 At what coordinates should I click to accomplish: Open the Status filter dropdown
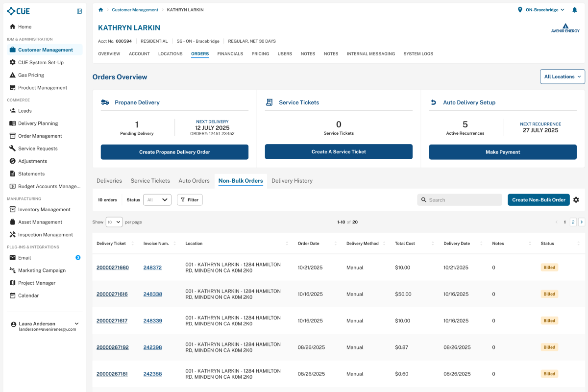[157, 200]
